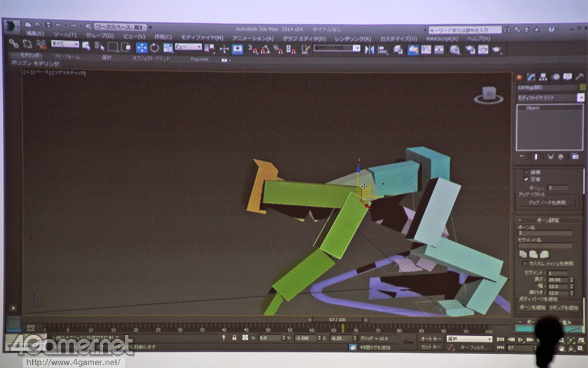
Task: Open the すべて selection filter dropdown
Action: tap(65, 44)
